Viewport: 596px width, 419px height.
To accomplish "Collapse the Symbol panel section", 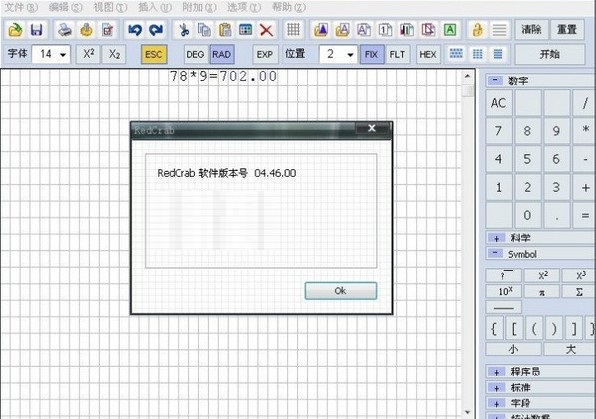I will [495, 253].
